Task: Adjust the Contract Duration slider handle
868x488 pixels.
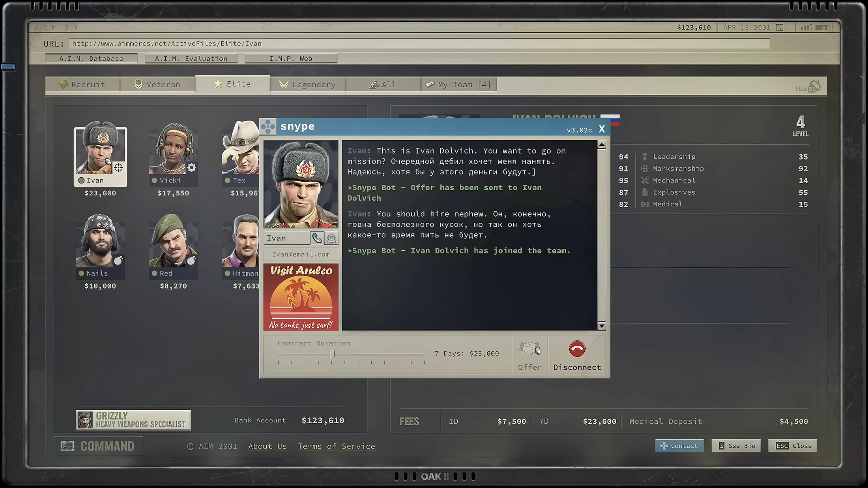Action: click(332, 355)
